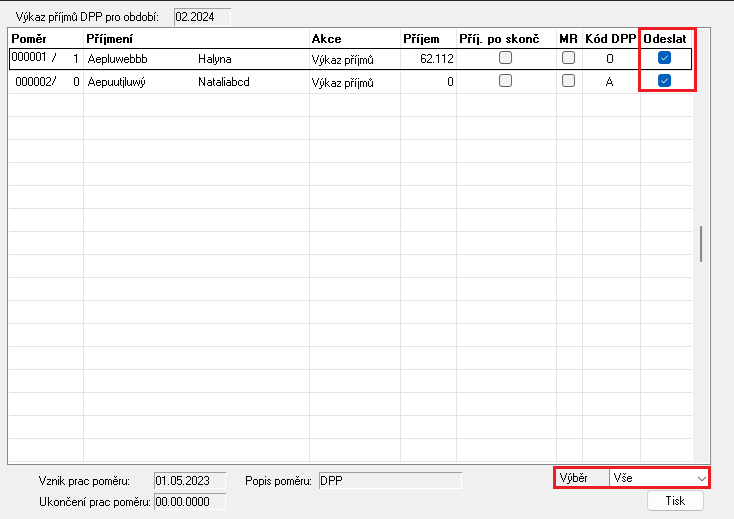Click the Kód DPP column header
Viewport: 734px width, 519px height.
[611, 38]
